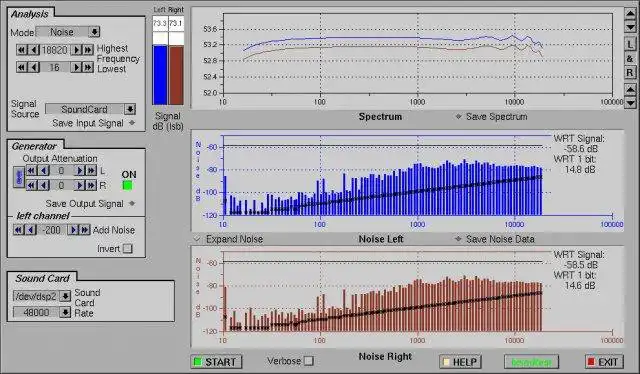Viewport: 640px width, 374px height.
Task: Toggle Save Noise Data option
Action: 458,239
